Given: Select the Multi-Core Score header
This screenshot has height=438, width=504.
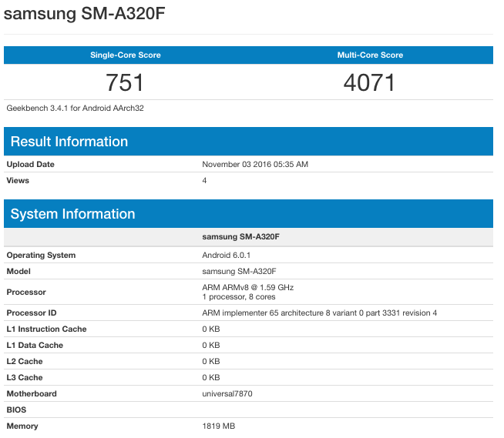Looking at the screenshot, I should pos(370,55).
